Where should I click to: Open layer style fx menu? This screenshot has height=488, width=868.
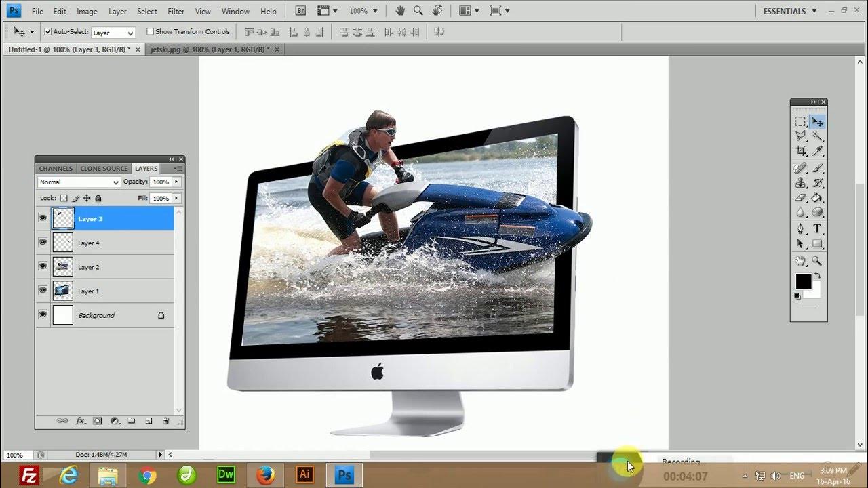pyautogui.click(x=80, y=421)
